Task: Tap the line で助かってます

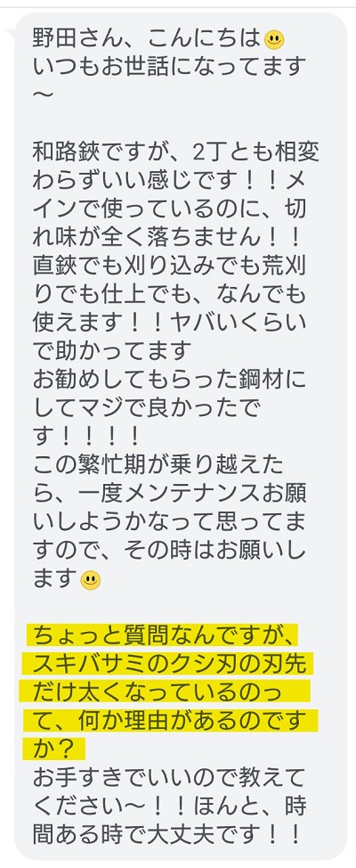Action: click(x=111, y=351)
